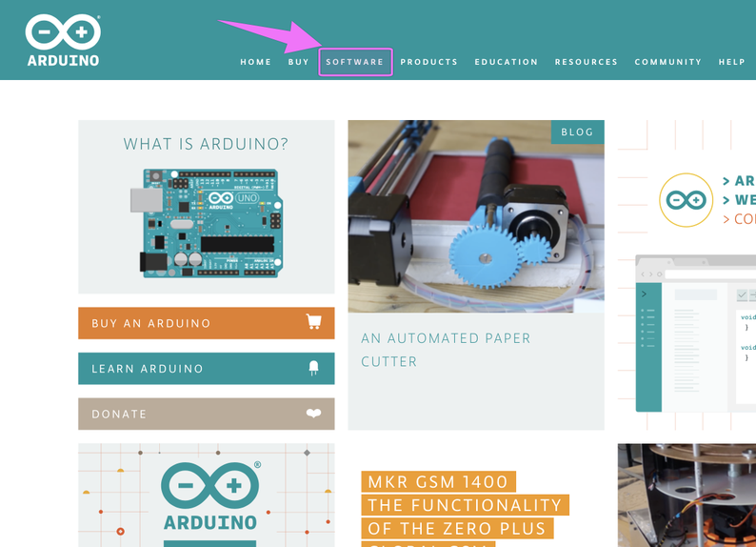Click the shopping cart icon on Buy button
Image resolution: width=756 pixels, height=547 pixels.
314,322
